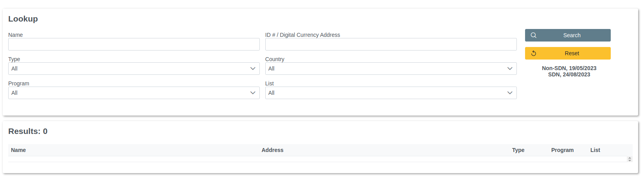
Task: Select the Type column header in results
Action: pyautogui.click(x=518, y=150)
